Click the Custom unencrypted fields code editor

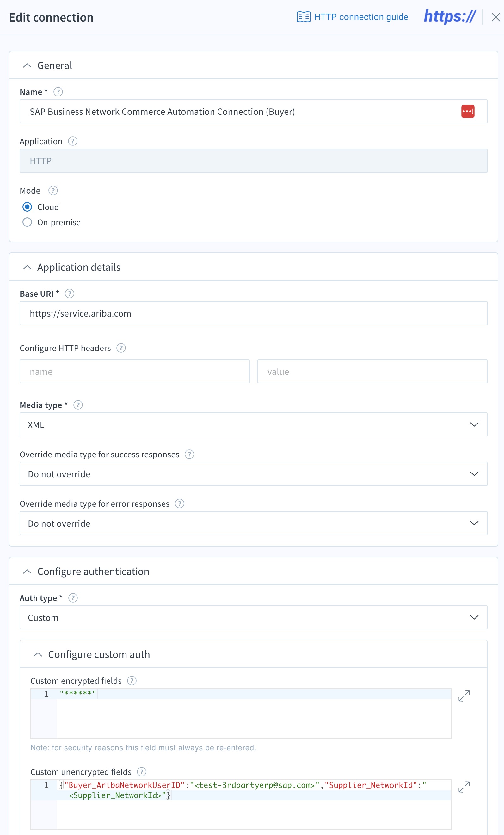(241, 805)
